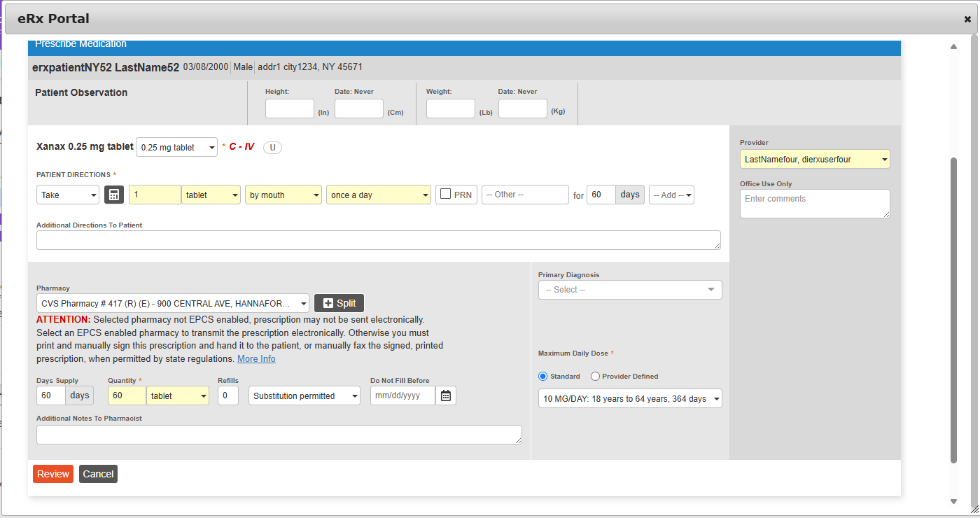Click the Split pharmacy button

[339, 303]
